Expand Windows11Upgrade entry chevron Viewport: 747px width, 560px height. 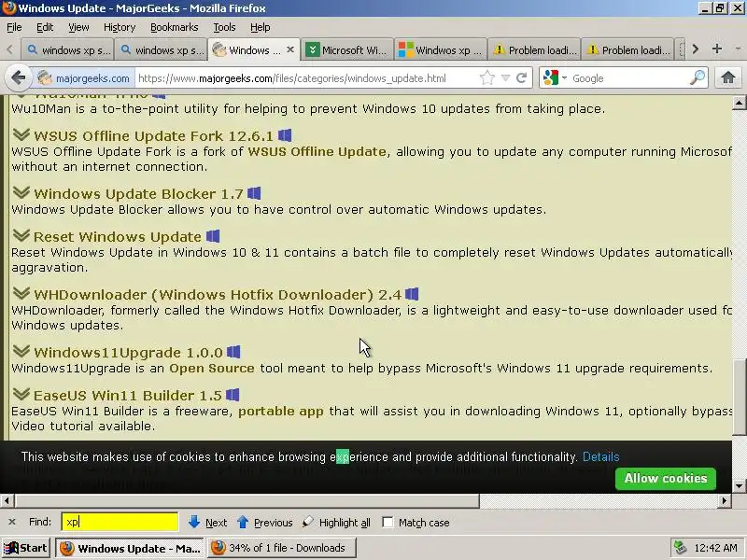21,352
